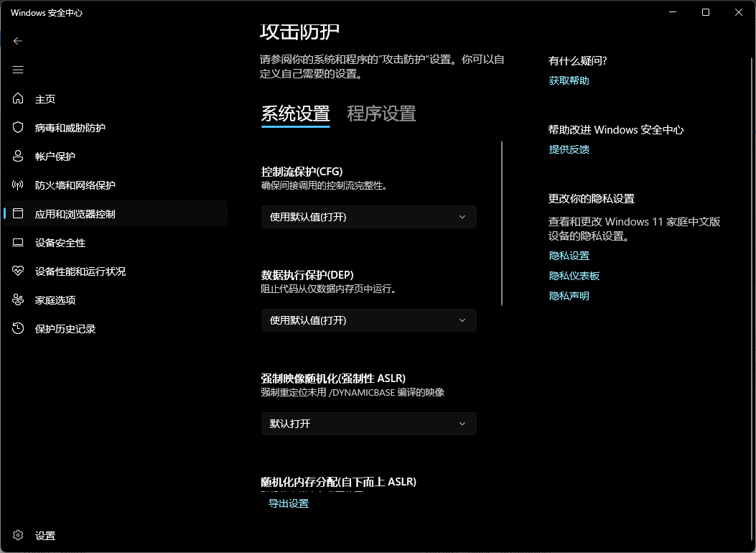Image resolution: width=756 pixels, height=553 pixels.
Task: Switch to the 程序设置 tab
Action: click(381, 113)
